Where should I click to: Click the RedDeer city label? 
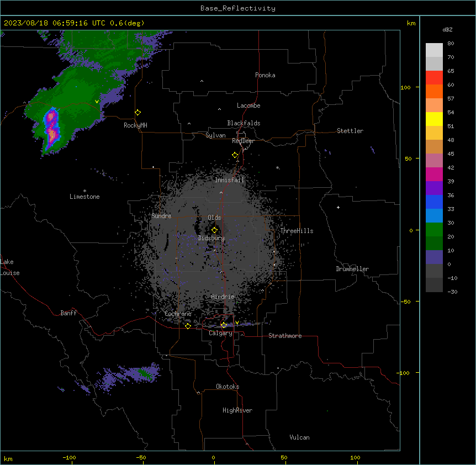(243, 141)
